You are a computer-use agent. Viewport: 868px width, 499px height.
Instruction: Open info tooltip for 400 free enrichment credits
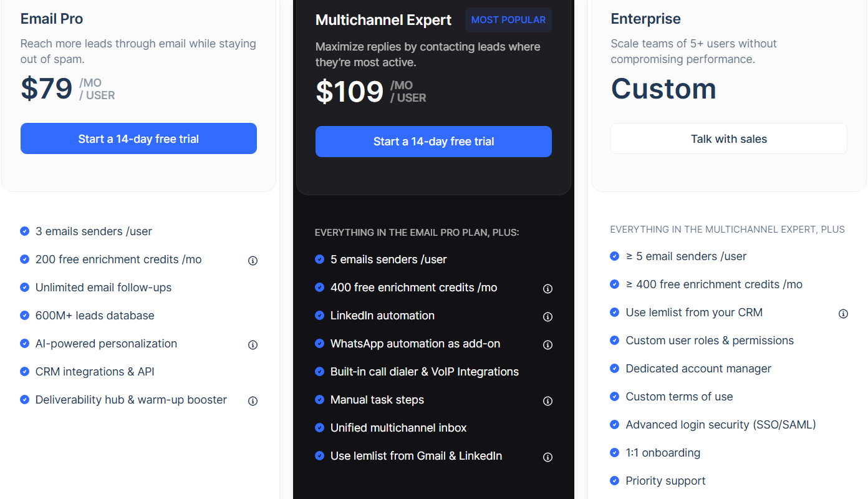click(547, 288)
